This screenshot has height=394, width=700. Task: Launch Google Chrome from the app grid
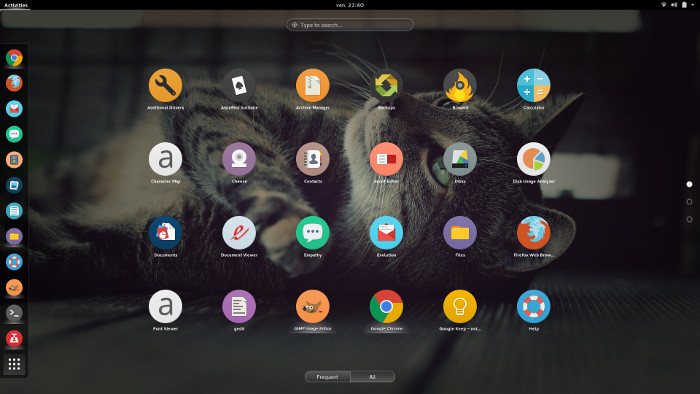click(x=386, y=306)
